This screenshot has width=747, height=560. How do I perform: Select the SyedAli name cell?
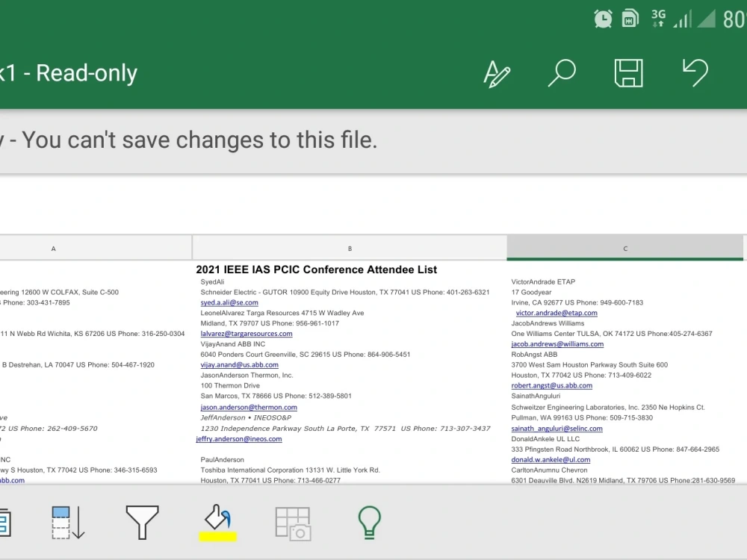tap(212, 282)
